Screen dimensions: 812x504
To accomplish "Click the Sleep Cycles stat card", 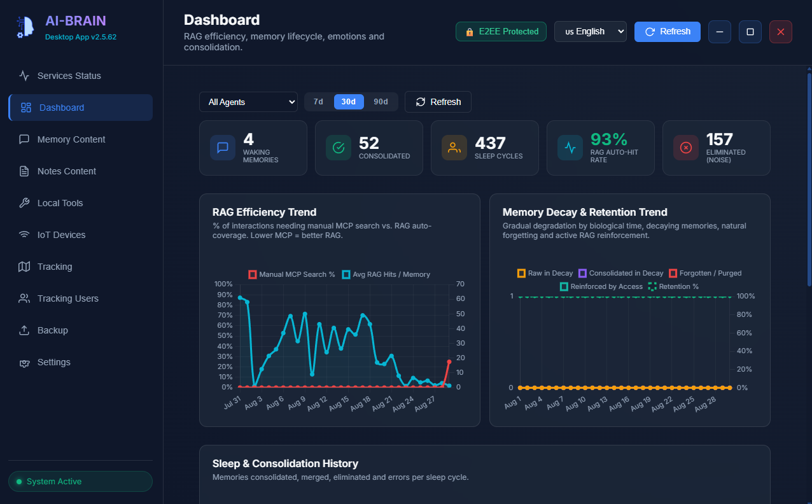I will click(x=485, y=148).
